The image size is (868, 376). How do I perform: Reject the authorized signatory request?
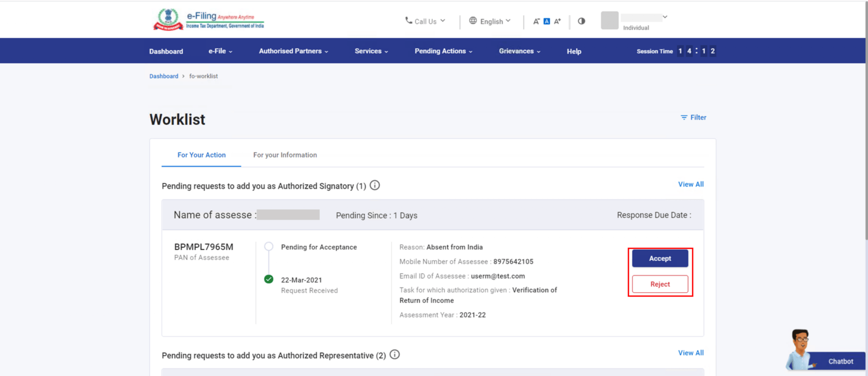pyautogui.click(x=660, y=284)
